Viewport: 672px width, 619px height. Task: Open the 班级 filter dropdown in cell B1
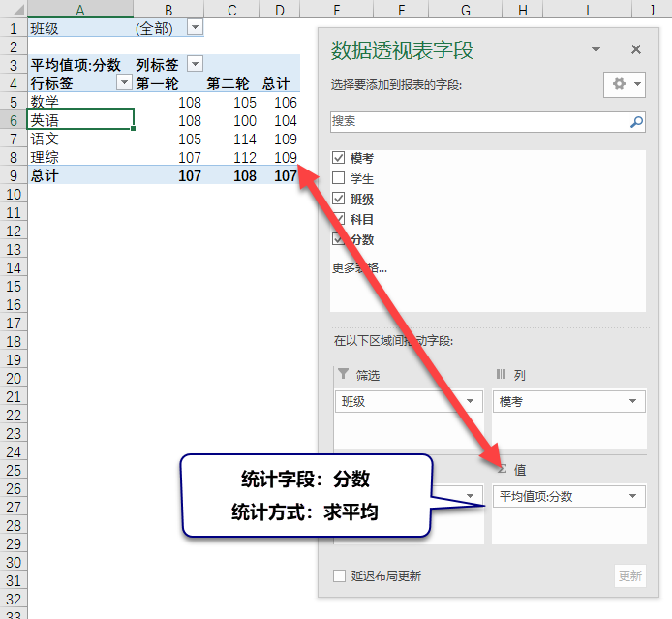click(195, 28)
